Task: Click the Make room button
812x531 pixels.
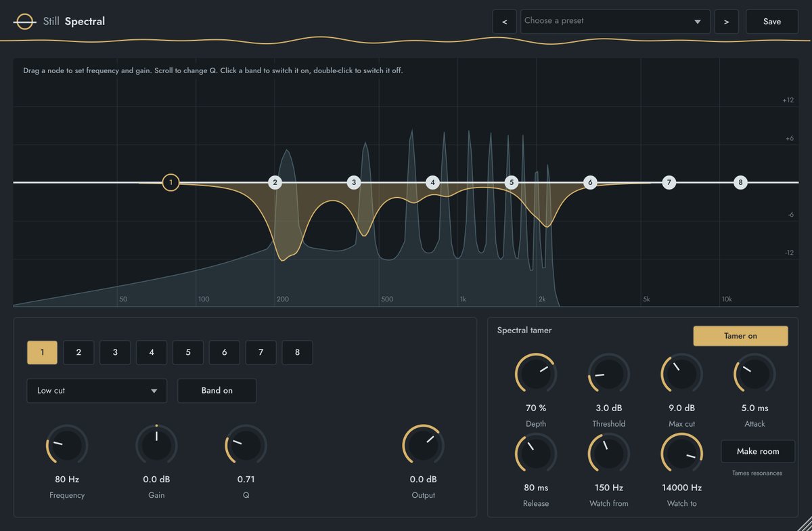Action: coord(758,451)
